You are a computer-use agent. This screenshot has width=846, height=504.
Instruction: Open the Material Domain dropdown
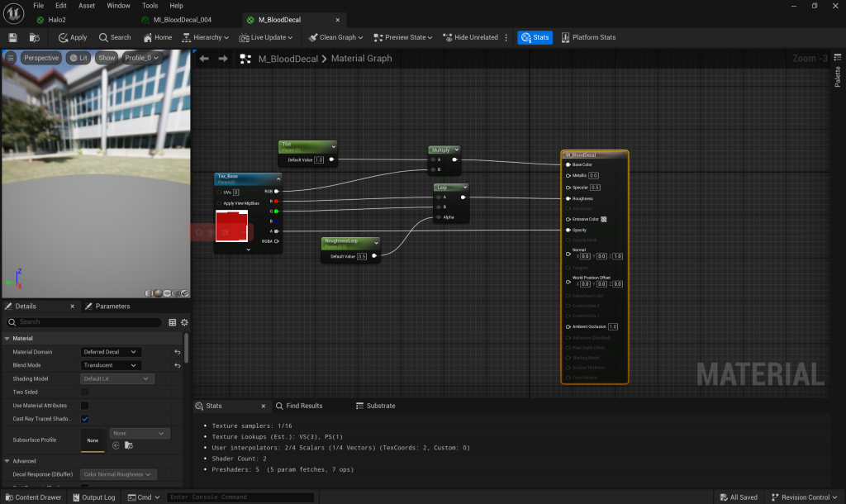click(x=111, y=352)
